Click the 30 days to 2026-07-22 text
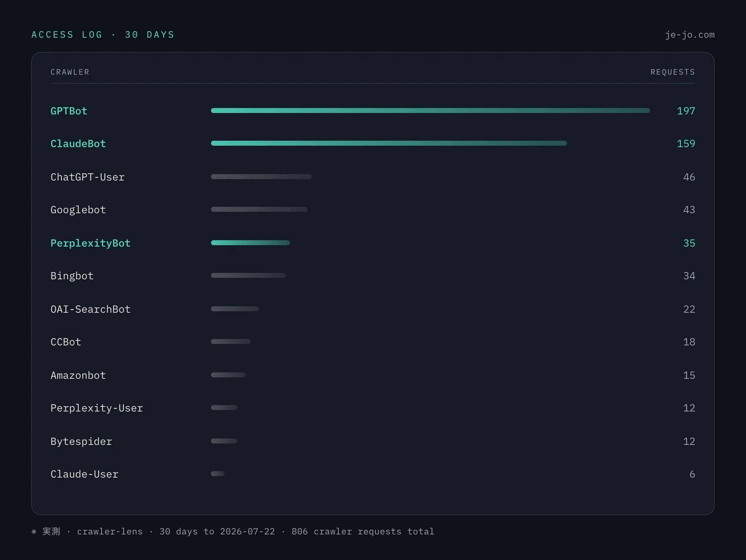The height and width of the screenshot is (560, 746). click(217, 532)
